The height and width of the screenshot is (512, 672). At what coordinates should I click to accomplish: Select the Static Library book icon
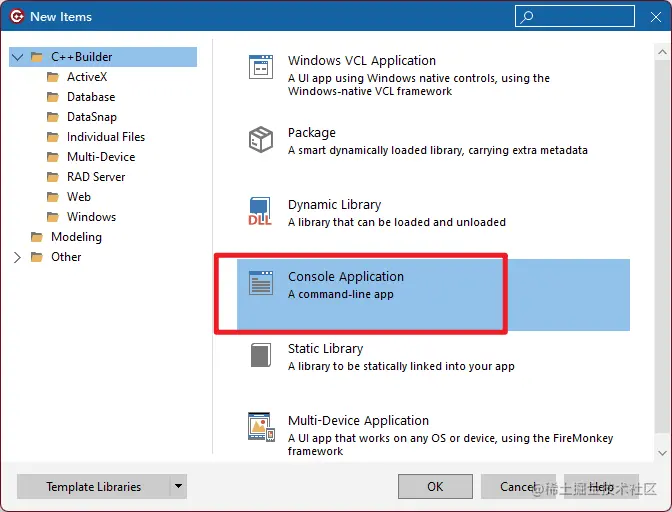point(261,355)
